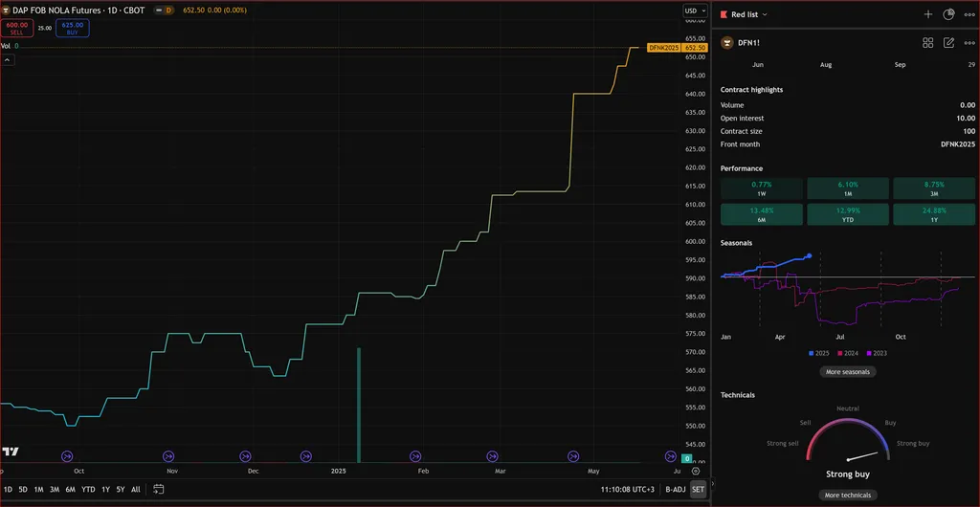Screen dimensions: 980x507
Task: Click the contract rollover marker near Nov
Action: click(168, 456)
